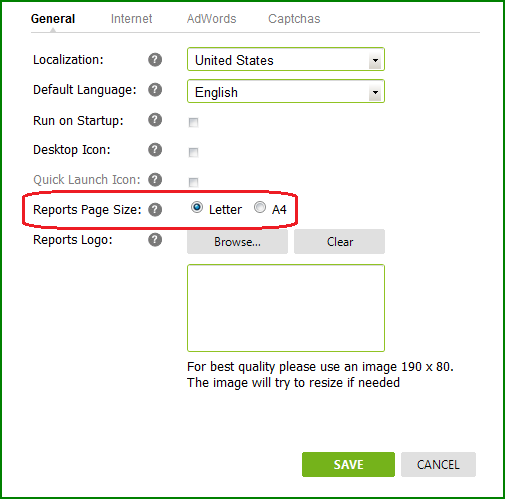Open the help icon next to Reports Logo
The width and height of the screenshot is (505, 499).
point(155,240)
